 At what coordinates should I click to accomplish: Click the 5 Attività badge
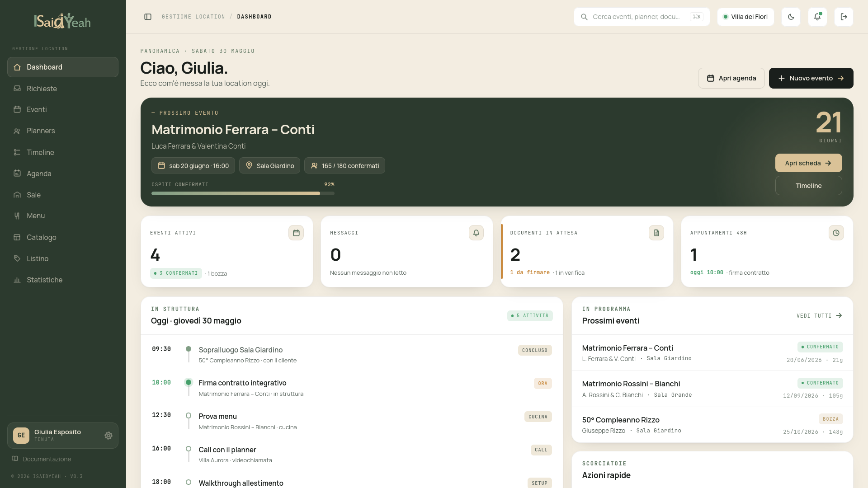pyautogui.click(x=529, y=316)
